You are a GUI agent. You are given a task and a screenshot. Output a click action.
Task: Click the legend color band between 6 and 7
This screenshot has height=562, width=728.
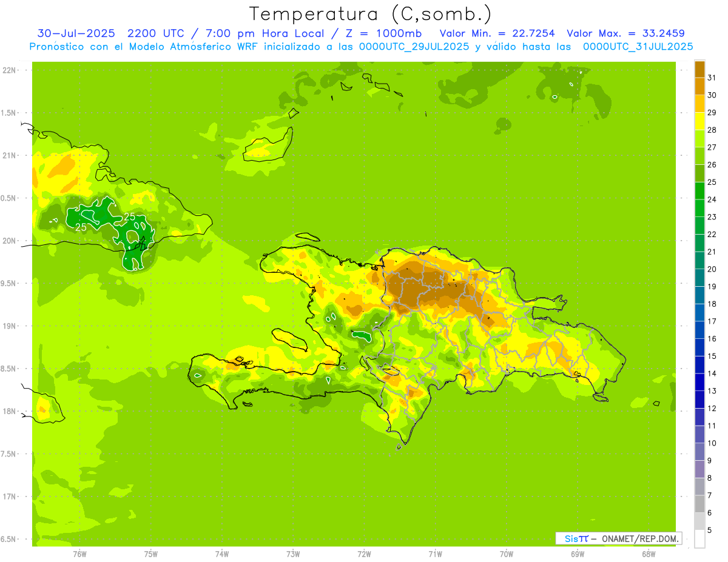(699, 504)
